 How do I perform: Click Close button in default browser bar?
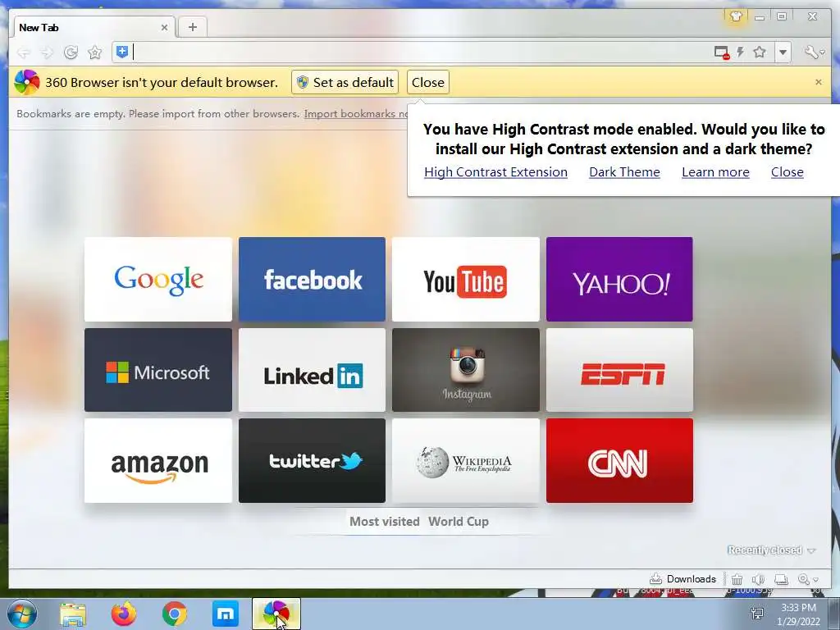click(427, 83)
